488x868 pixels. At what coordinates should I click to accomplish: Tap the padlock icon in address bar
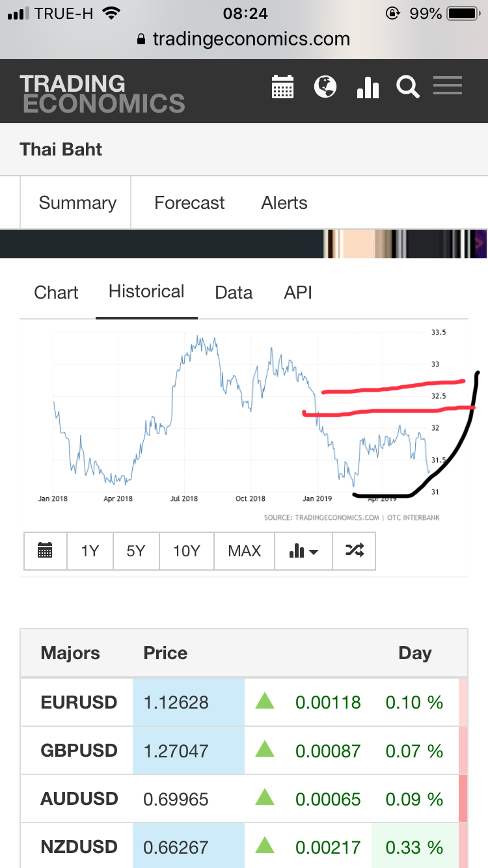point(142,40)
